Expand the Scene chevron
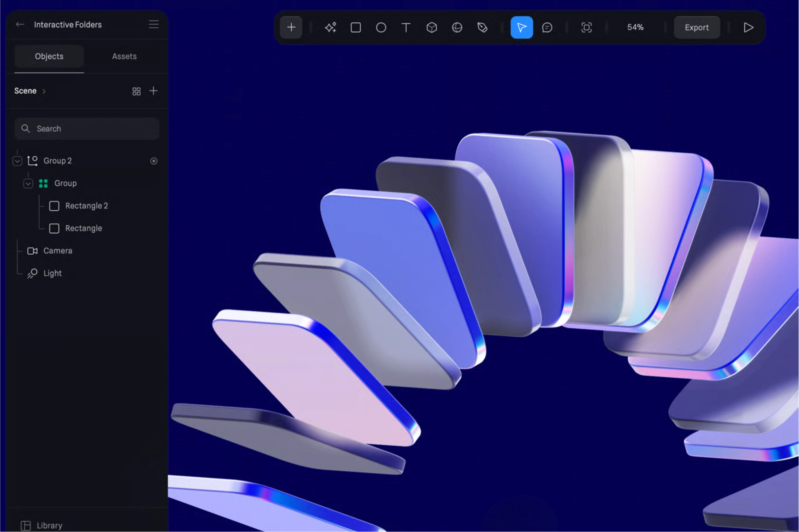Screen dimensions: 799x532 44,91
